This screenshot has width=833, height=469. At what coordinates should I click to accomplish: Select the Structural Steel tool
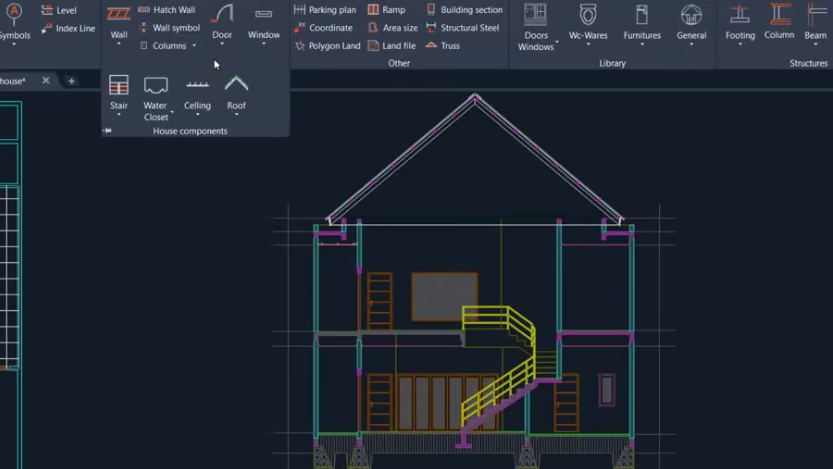pos(462,28)
